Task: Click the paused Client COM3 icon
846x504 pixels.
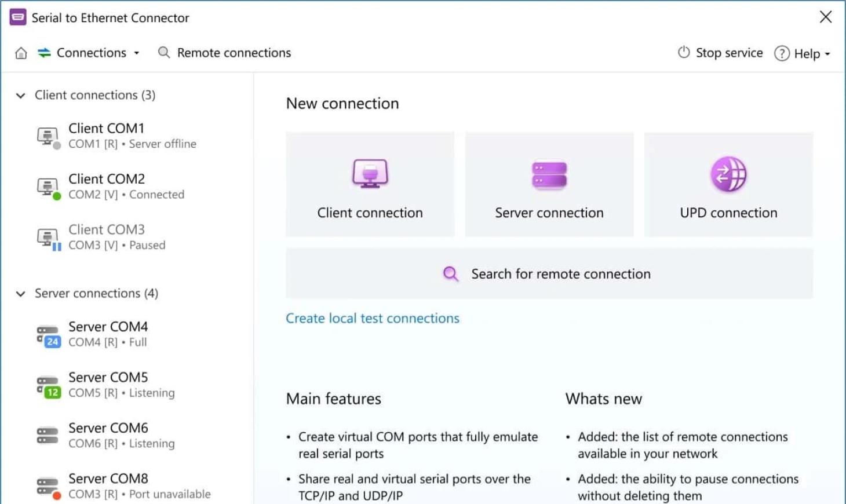Action: click(x=48, y=238)
